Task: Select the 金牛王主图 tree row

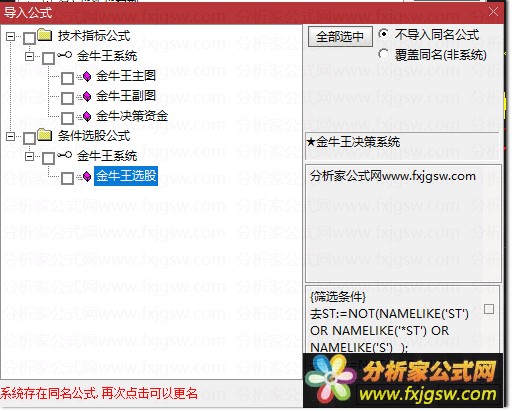Action: (126, 76)
